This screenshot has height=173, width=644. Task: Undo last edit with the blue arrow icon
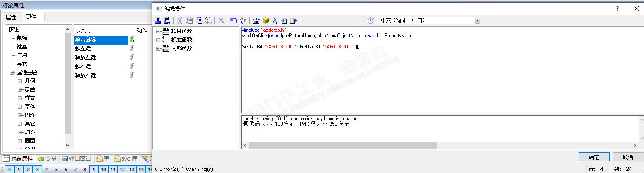[x=234, y=20]
